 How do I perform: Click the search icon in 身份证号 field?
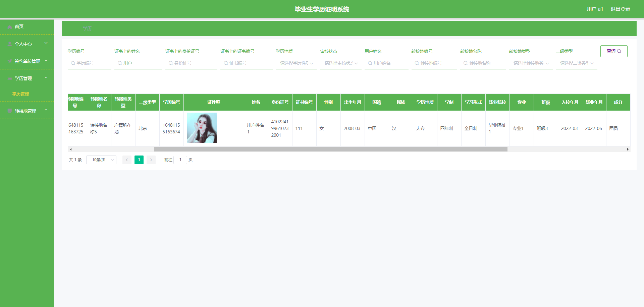coord(170,63)
